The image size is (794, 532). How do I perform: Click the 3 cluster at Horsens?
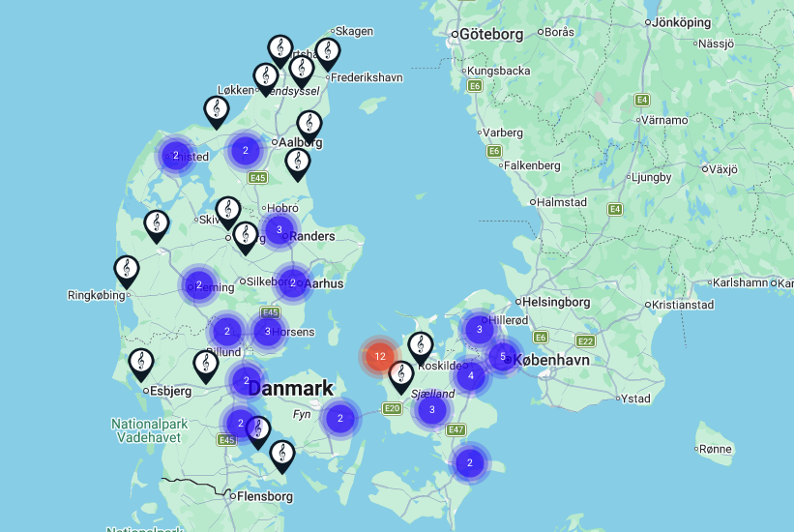click(x=268, y=331)
